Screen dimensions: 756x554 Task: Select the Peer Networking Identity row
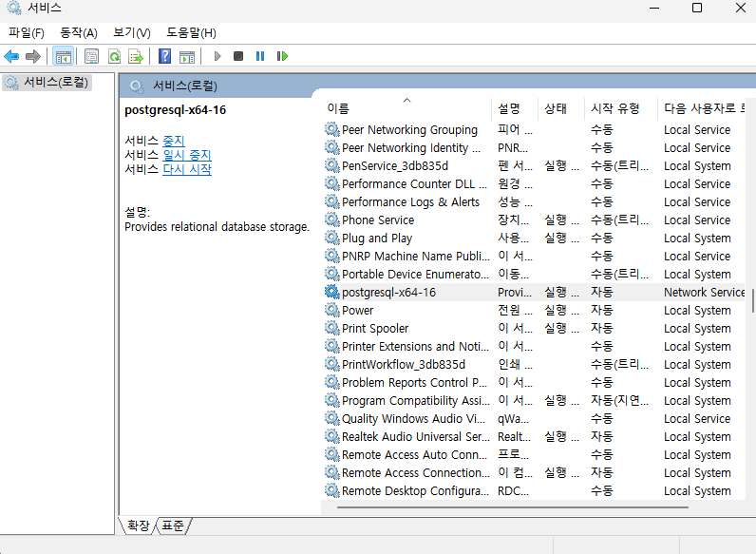tap(535, 147)
